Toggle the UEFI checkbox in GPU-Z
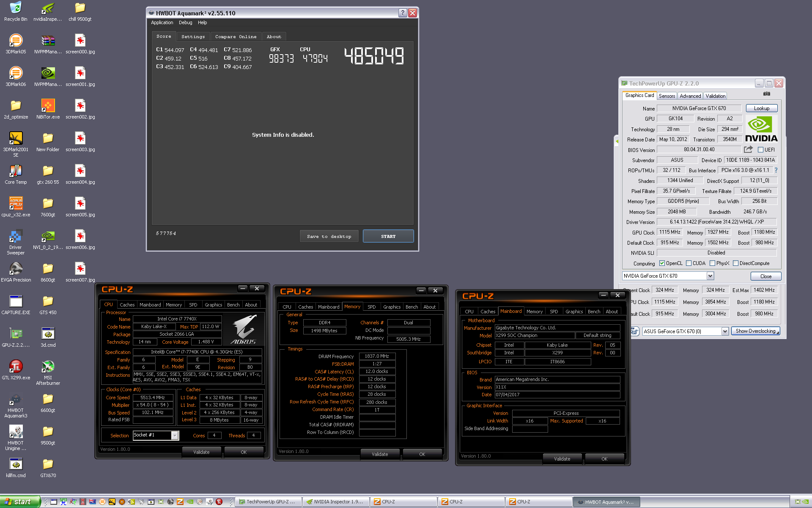The image size is (812, 508). click(760, 149)
